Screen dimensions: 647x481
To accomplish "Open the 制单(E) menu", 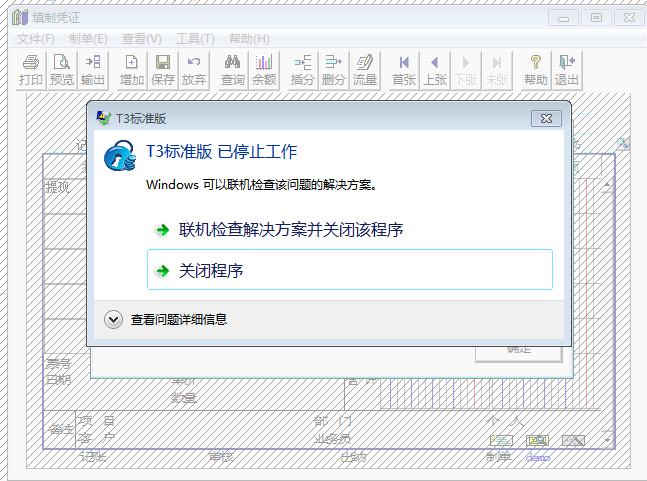I will 88,39.
